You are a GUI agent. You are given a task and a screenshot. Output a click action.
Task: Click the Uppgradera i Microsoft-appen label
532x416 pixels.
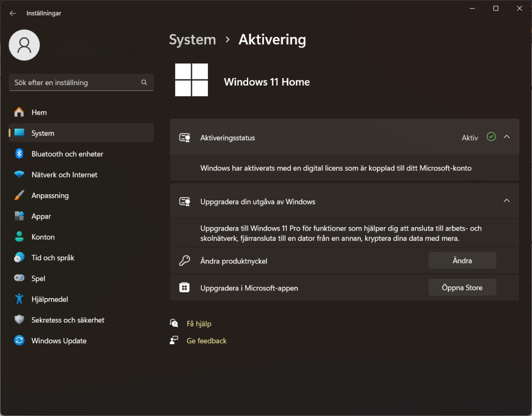[249, 288]
